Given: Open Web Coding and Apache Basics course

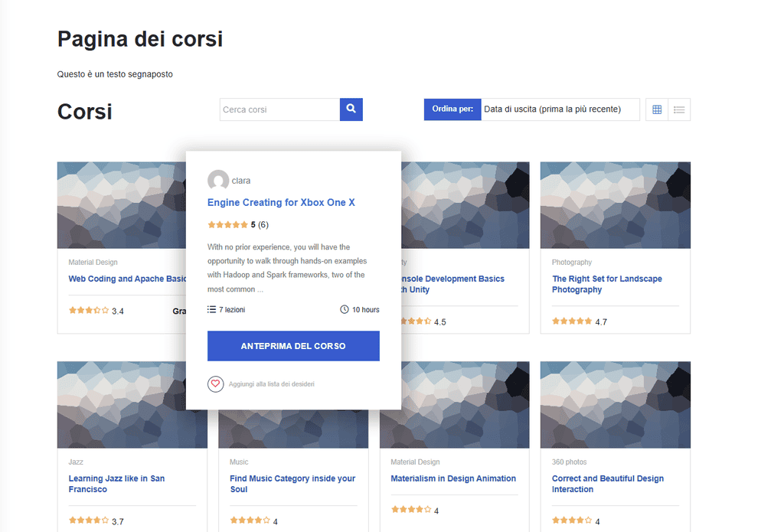Looking at the screenshot, I should (127, 279).
